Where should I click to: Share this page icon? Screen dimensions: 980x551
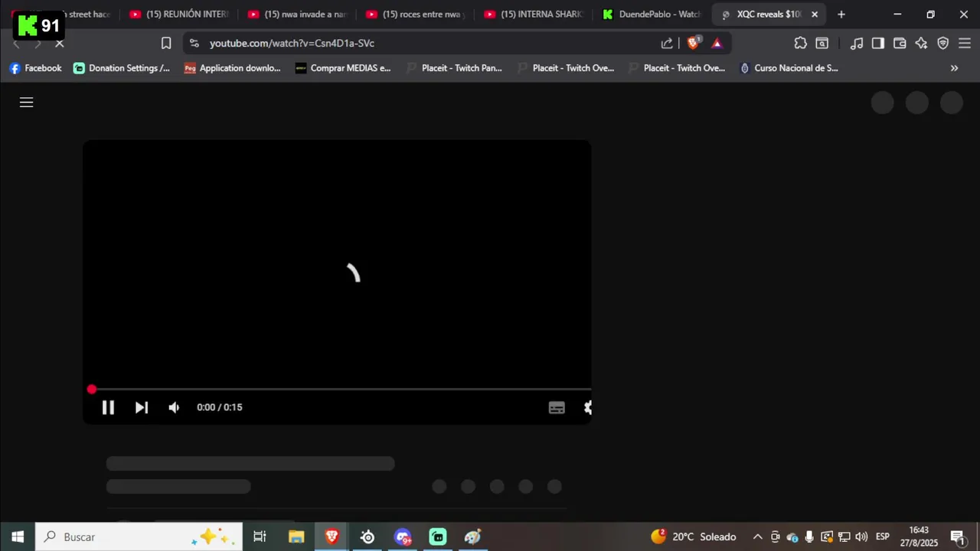pos(667,44)
